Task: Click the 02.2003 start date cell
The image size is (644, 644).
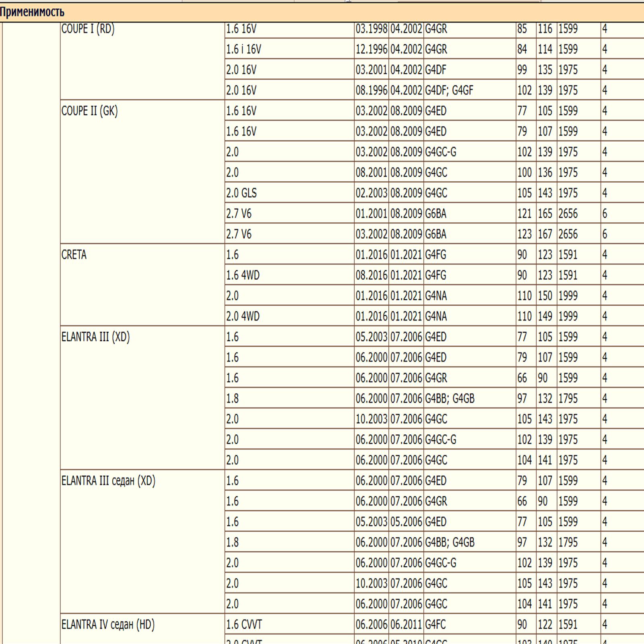Action: coord(371,193)
